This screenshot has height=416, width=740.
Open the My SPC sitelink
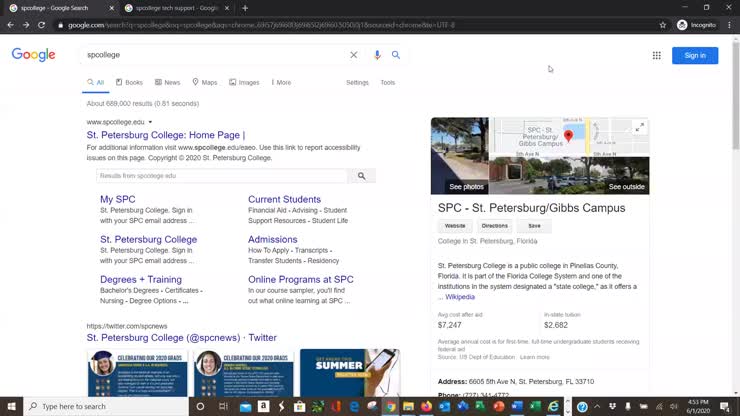coord(118,199)
